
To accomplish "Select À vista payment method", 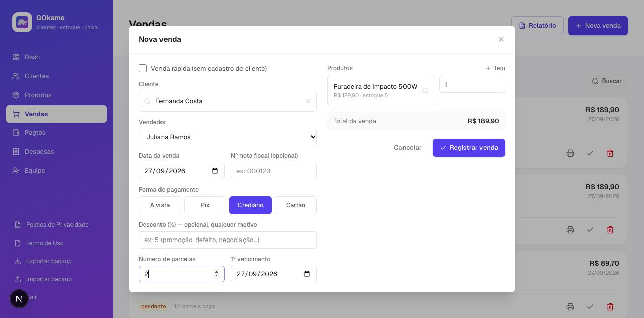I will [160, 205].
